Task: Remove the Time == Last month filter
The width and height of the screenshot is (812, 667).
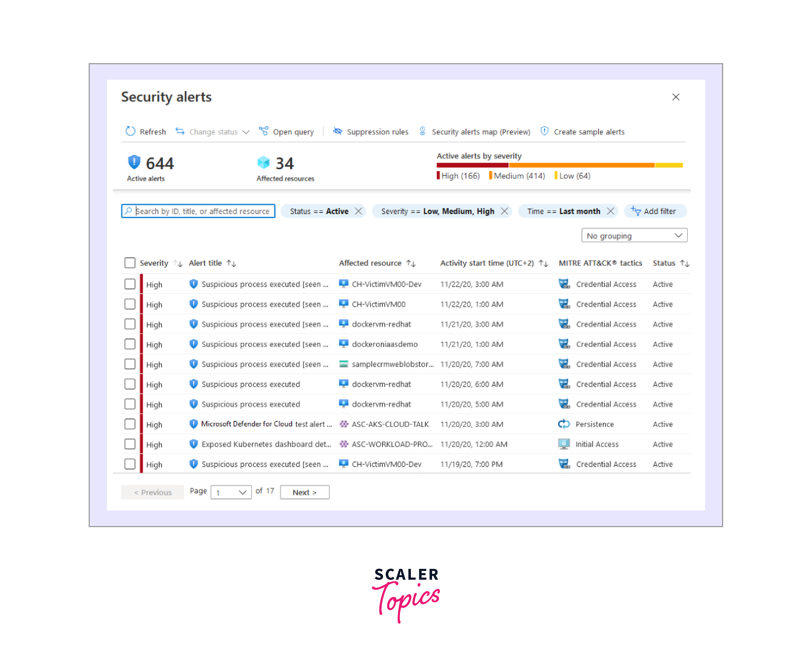Action: tap(610, 211)
